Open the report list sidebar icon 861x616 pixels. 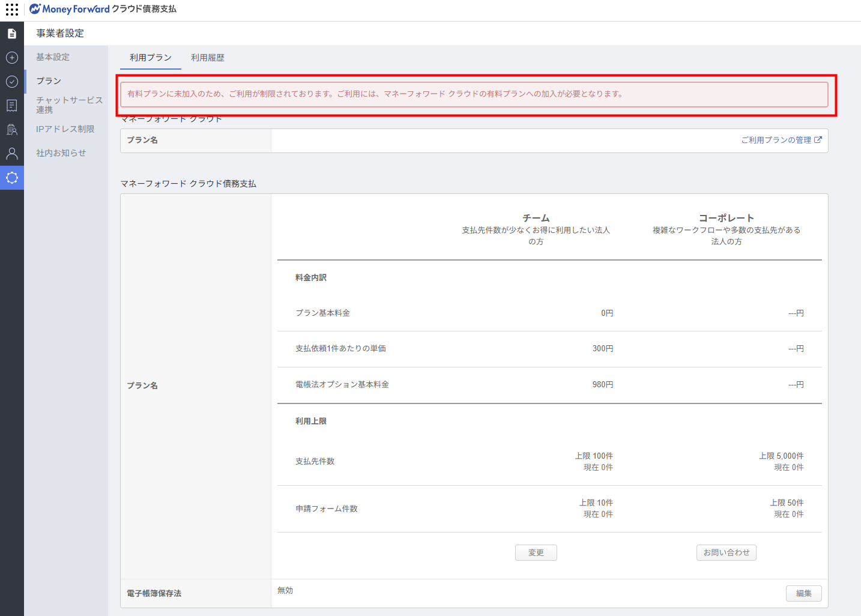[12, 106]
